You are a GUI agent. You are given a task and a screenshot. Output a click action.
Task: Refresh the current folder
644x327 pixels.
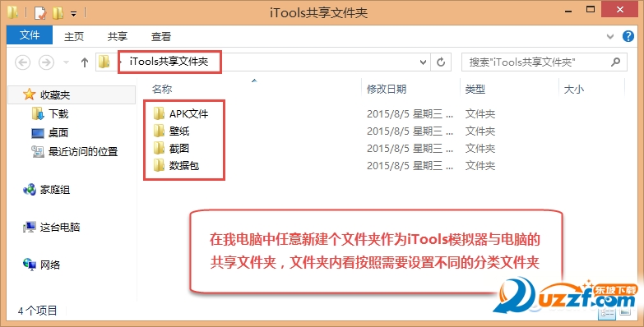[441, 62]
